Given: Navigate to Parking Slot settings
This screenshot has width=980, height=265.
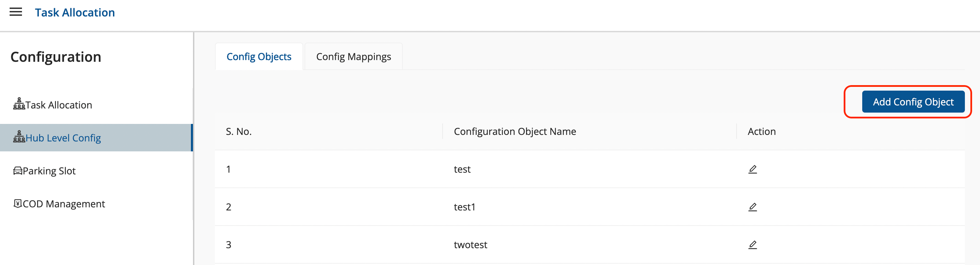Looking at the screenshot, I should click(49, 171).
